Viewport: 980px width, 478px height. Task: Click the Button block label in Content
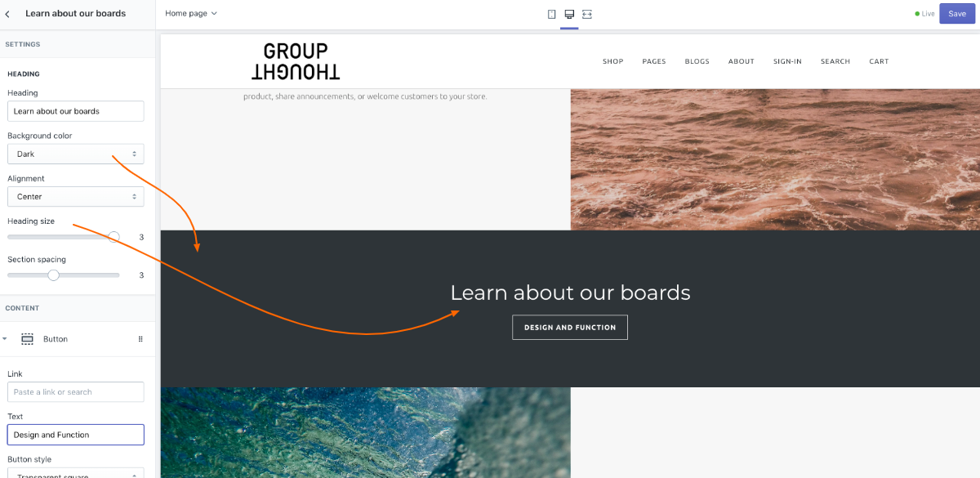pos(56,339)
